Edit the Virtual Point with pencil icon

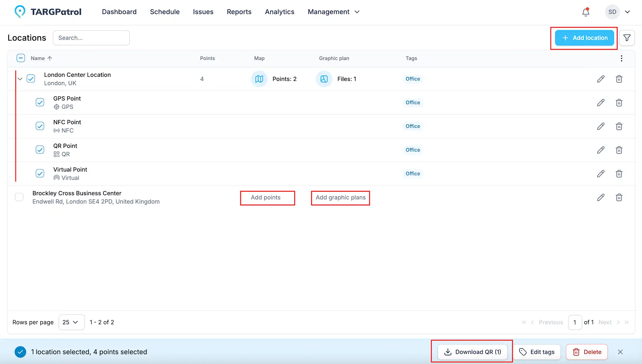coord(601,174)
